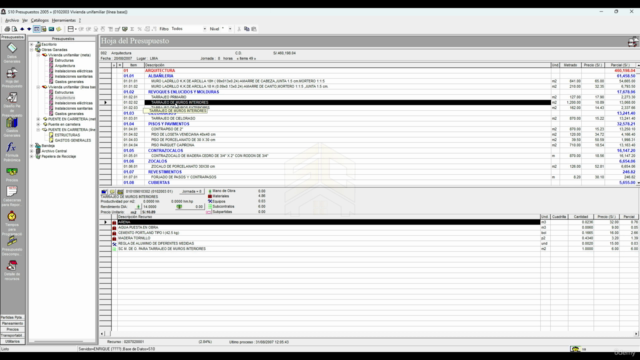Click the blue screen toolbar icon

(x=51, y=29)
